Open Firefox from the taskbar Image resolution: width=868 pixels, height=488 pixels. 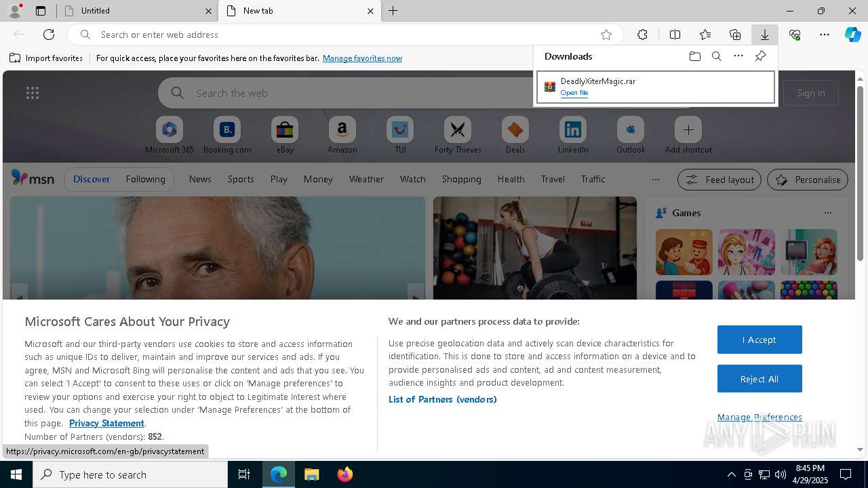pyautogui.click(x=344, y=474)
